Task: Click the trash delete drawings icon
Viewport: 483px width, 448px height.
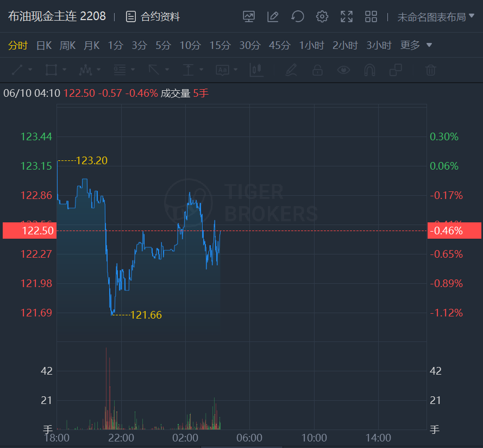Action: [x=430, y=70]
